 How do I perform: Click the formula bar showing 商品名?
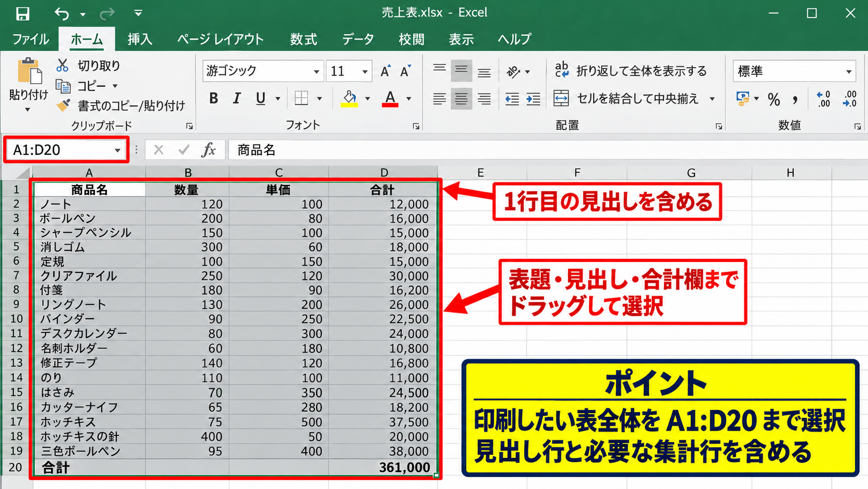point(548,150)
